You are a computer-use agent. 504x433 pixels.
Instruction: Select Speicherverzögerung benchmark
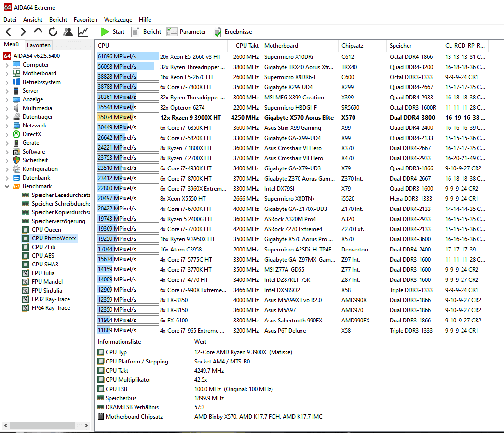point(58,221)
